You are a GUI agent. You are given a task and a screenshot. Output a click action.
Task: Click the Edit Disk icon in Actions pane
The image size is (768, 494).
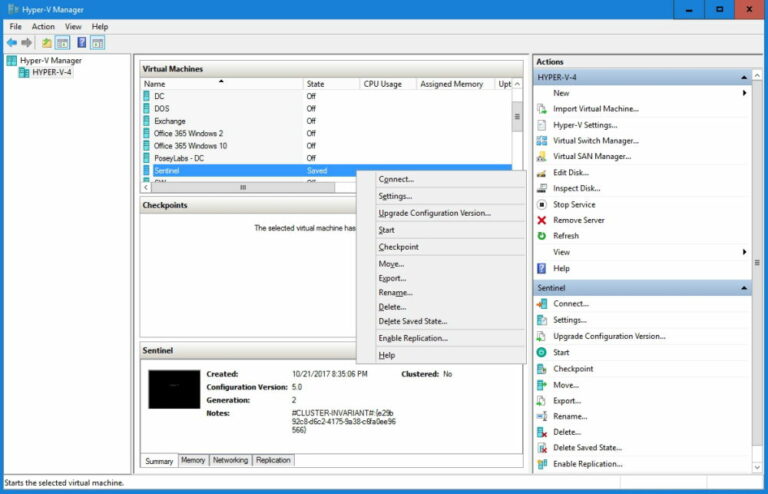542,173
